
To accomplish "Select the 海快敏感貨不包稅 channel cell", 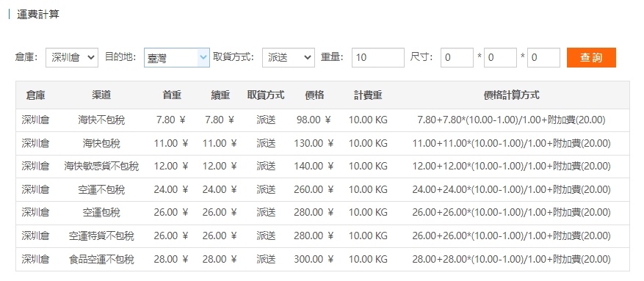I will tap(101, 167).
